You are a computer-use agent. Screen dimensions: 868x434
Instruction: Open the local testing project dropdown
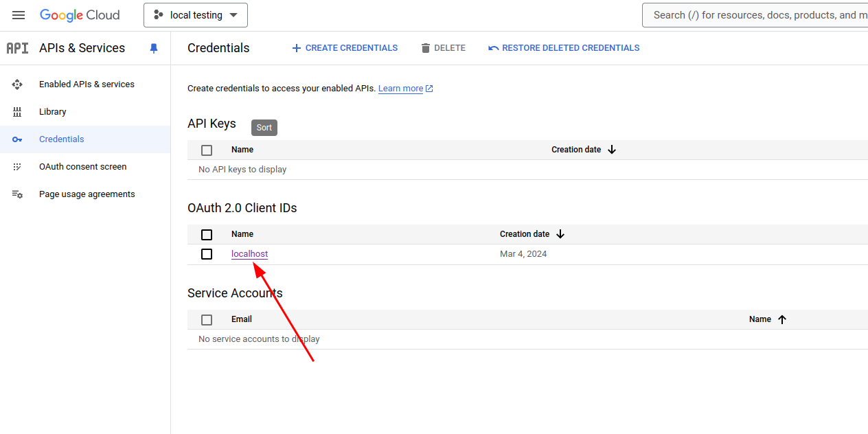tap(196, 15)
